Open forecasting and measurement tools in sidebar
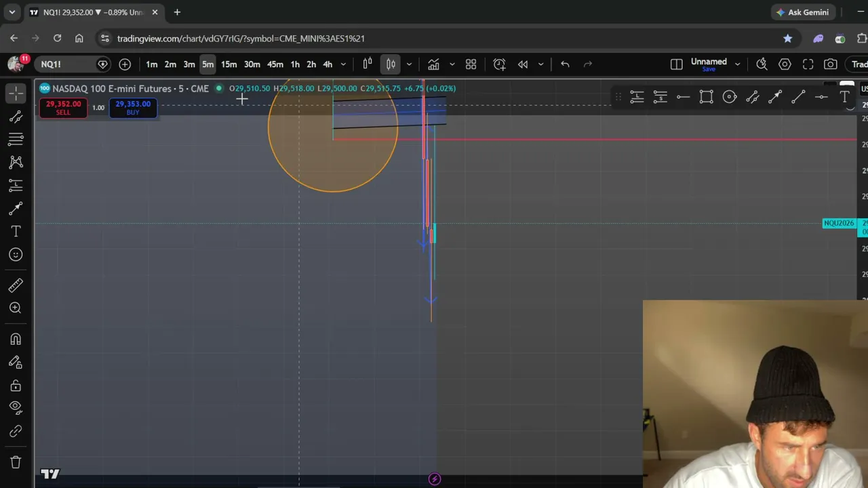 pos(16,186)
